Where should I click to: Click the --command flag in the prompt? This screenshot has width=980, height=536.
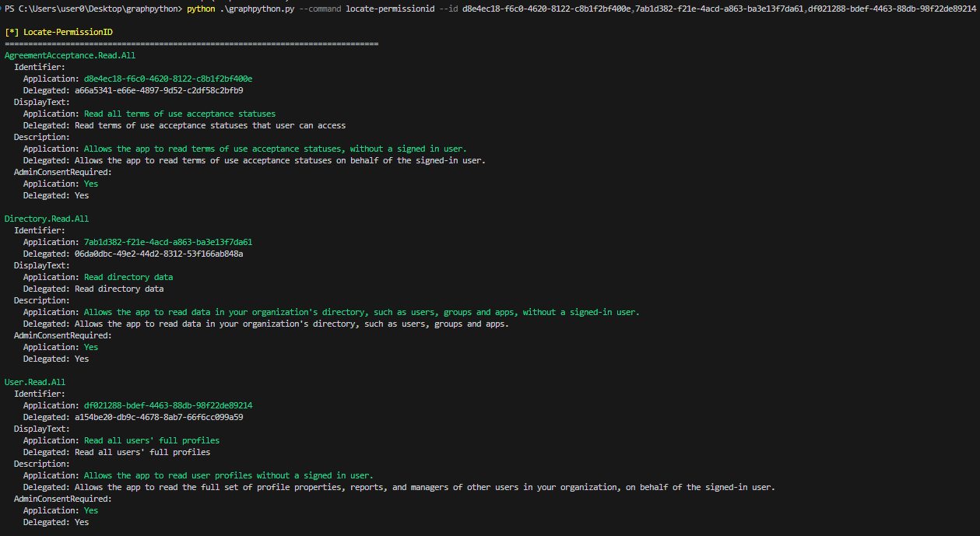[319, 8]
